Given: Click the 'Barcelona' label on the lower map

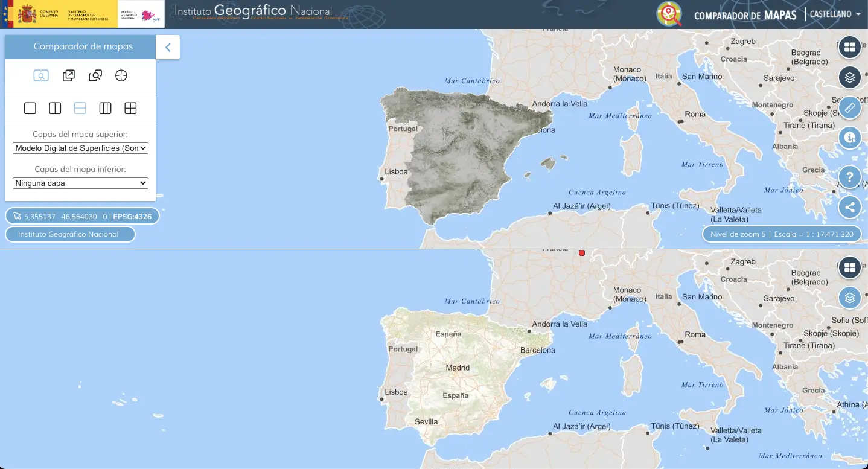Looking at the screenshot, I should click(x=537, y=350).
